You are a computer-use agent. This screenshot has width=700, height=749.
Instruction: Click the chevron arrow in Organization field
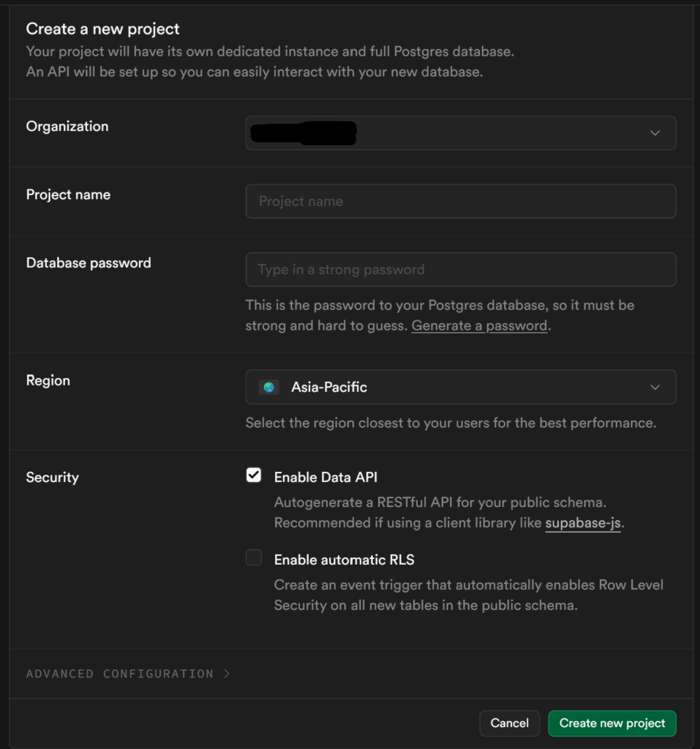click(655, 133)
